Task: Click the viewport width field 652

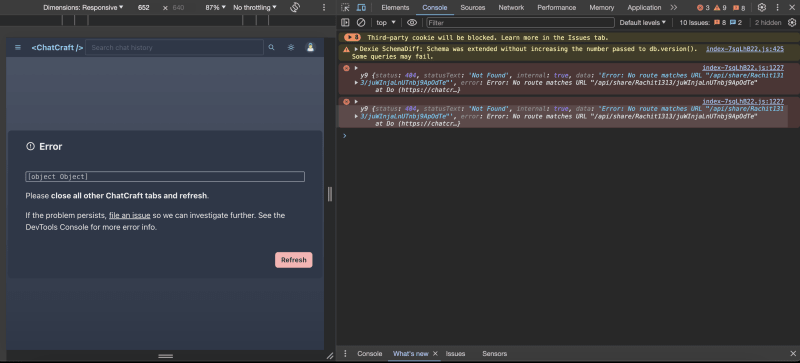Action: [x=143, y=8]
